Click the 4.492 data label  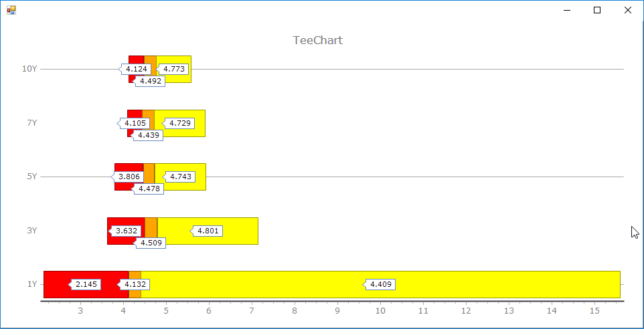(151, 81)
